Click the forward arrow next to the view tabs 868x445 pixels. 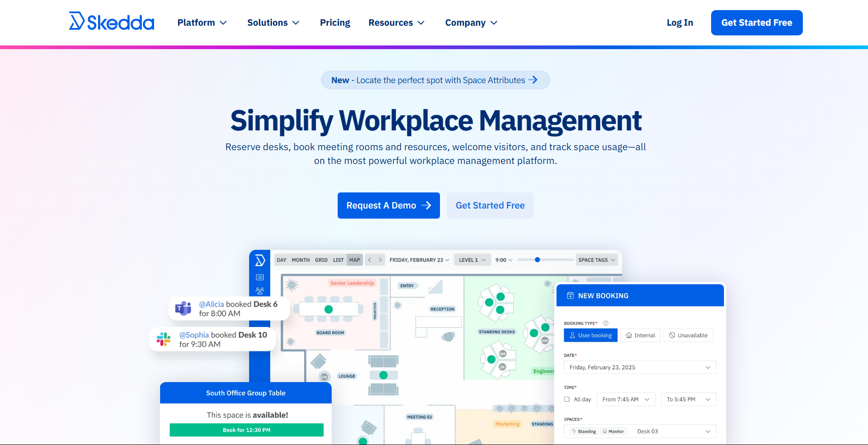click(380, 259)
